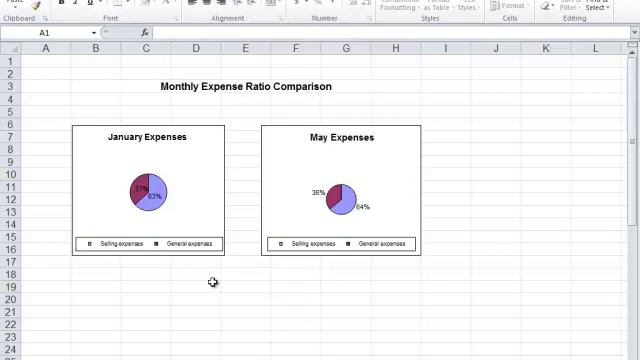Open Conditional Formatting menu

[399, 5]
